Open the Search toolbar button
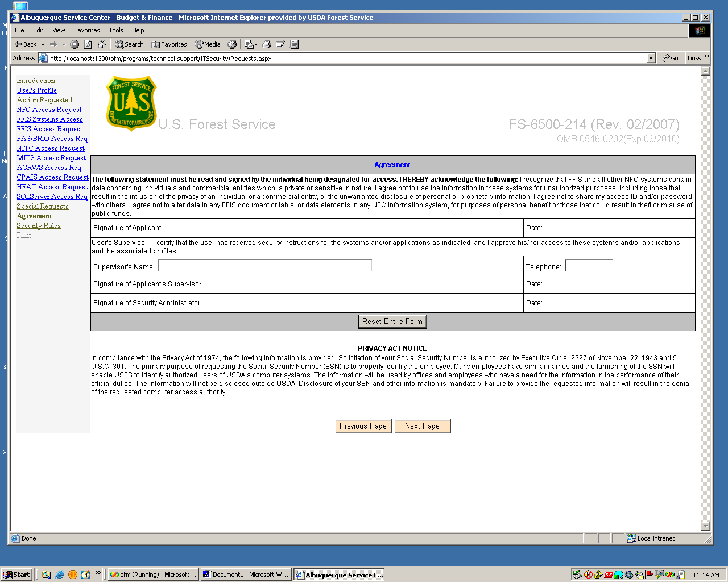The height and width of the screenshot is (582, 728). (129, 44)
